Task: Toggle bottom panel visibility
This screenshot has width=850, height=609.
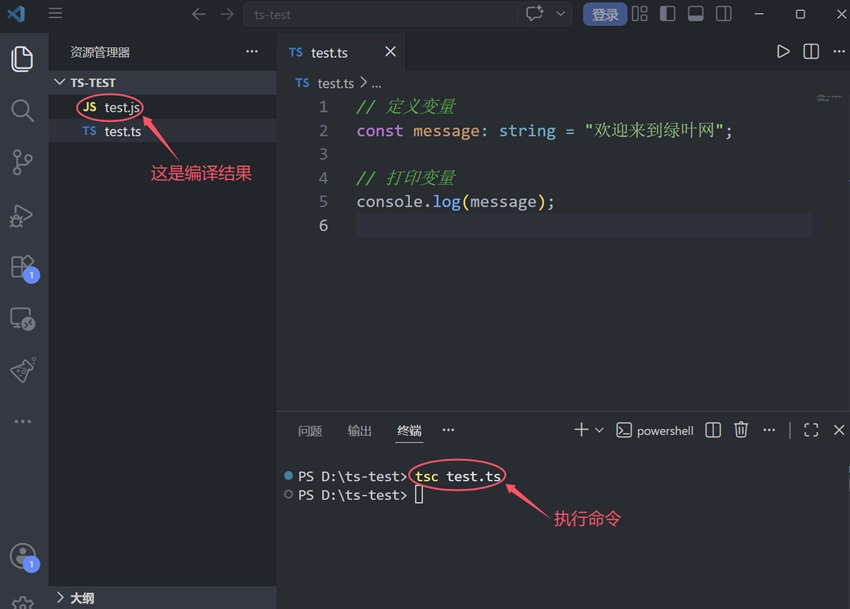Action: coord(696,14)
